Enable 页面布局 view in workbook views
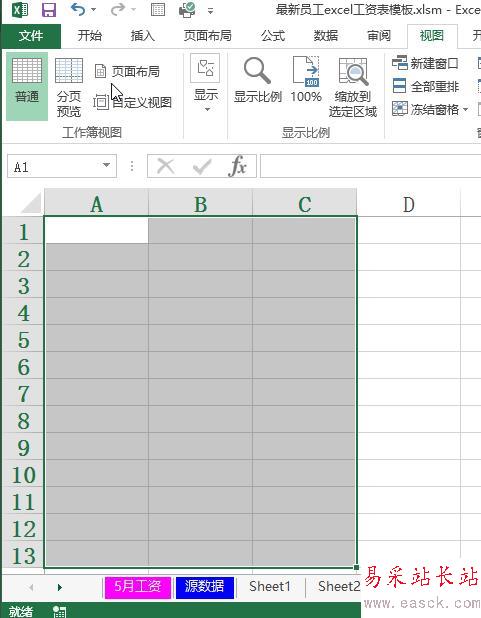The height and width of the screenshot is (618, 481). [128, 71]
